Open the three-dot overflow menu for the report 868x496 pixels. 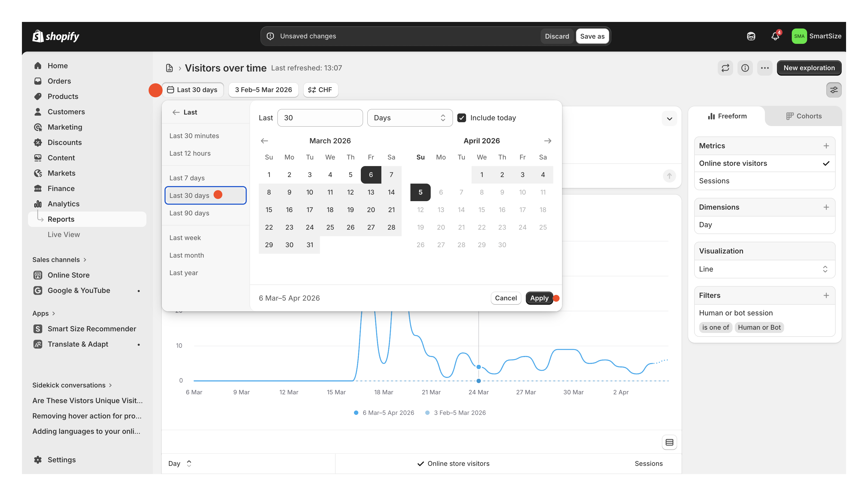coord(765,68)
